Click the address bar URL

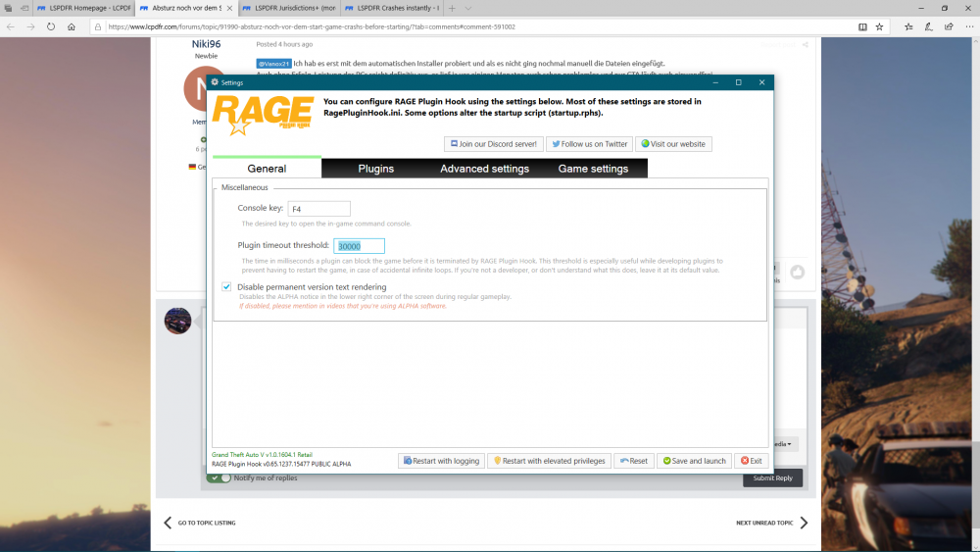(x=312, y=26)
